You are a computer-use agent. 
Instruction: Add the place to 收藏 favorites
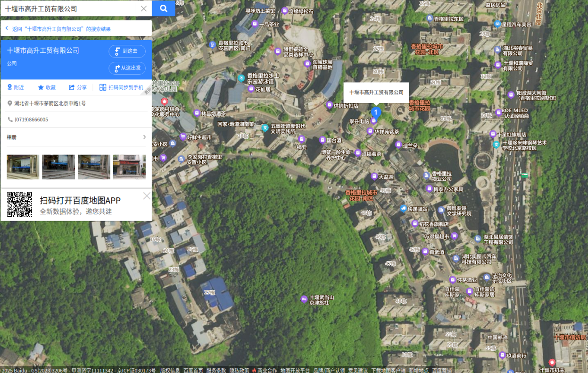coord(47,87)
